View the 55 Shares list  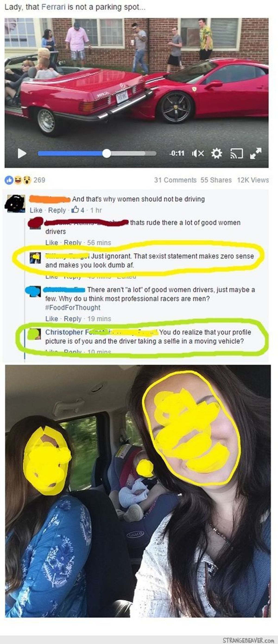click(x=216, y=180)
